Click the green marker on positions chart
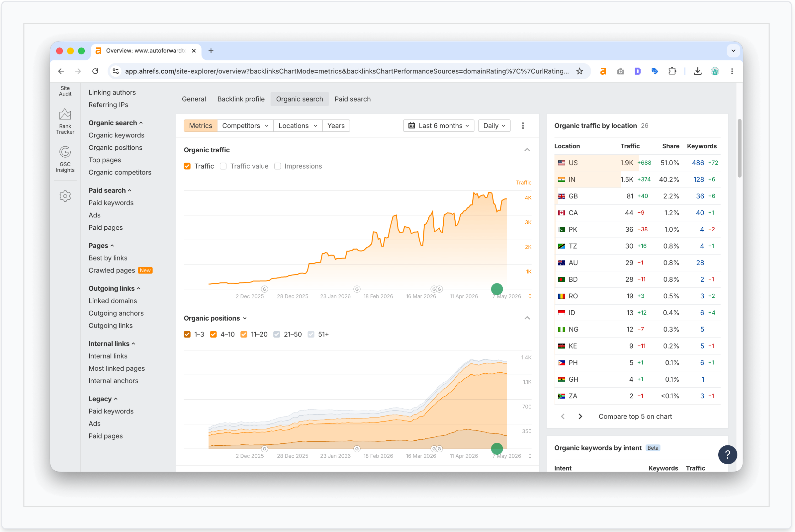Screen dimensions: 795x532 [x=496, y=449]
